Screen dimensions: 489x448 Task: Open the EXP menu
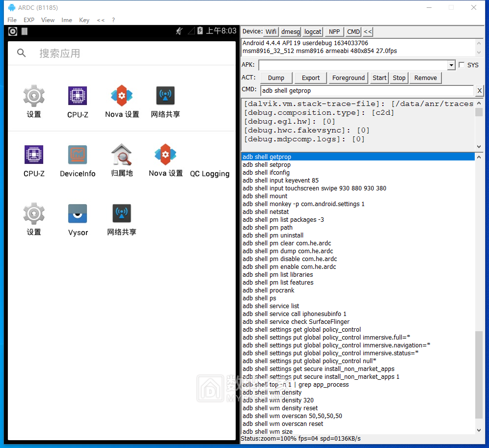pyautogui.click(x=29, y=20)
